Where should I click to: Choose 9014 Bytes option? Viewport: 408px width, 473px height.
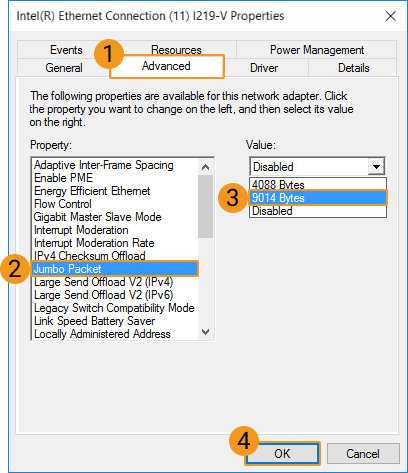318,198
